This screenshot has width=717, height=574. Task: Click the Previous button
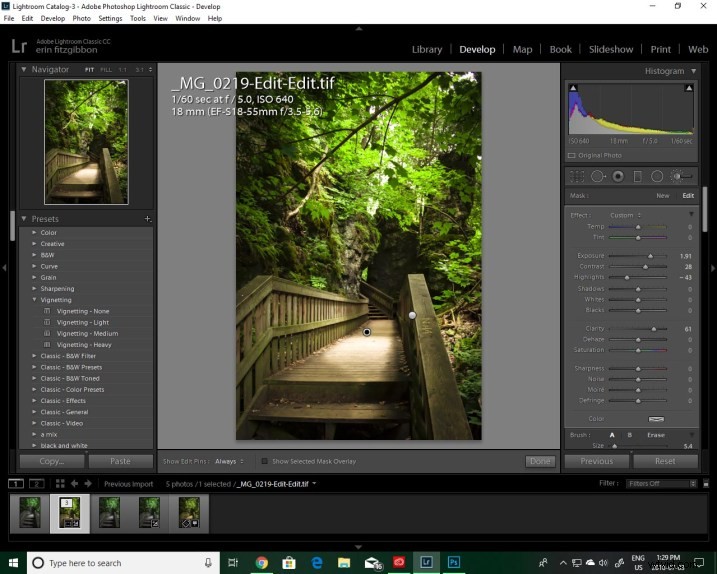pyautogui.click(x=597, y=461)
